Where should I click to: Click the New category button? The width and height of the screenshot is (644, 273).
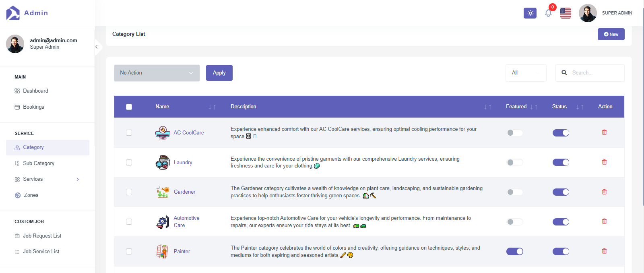(611, 34)
